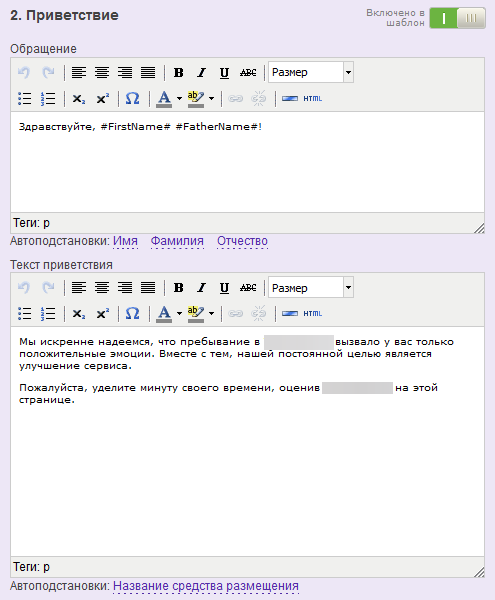495x600 pixels.
Task: Open HTML source view in Обращение editor
Action: (x=313, y=99)
